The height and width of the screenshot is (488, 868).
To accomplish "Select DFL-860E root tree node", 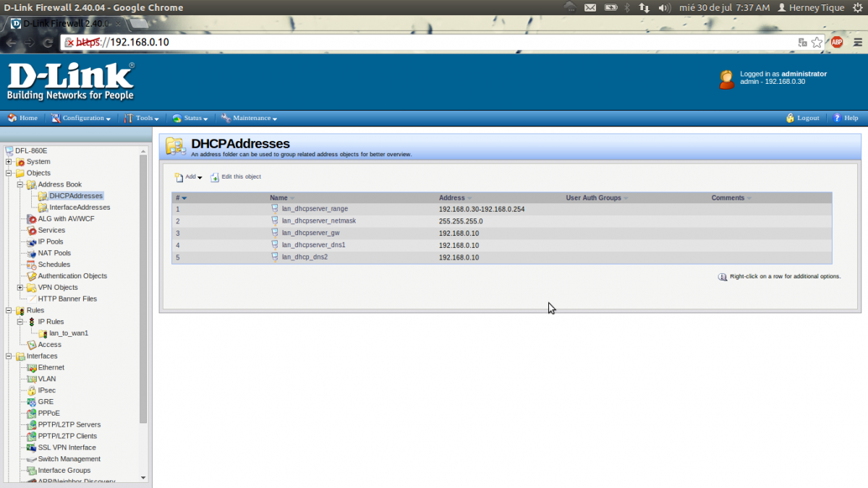I will pos(30,150).
